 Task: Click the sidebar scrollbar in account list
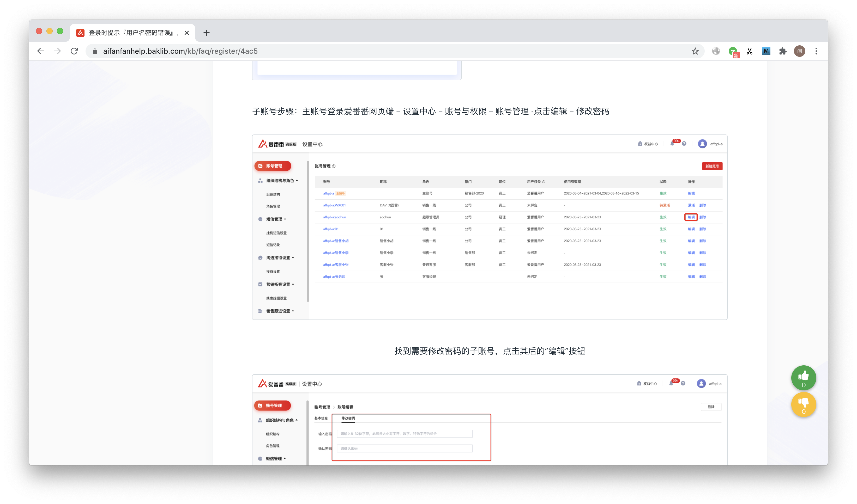coord(307,231)
